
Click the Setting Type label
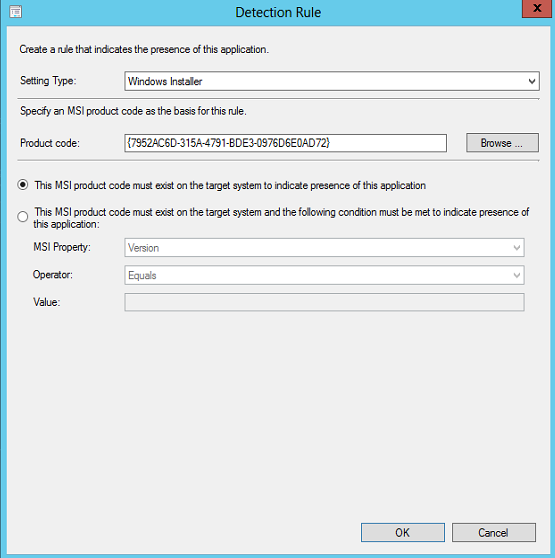tap(48, 81)
